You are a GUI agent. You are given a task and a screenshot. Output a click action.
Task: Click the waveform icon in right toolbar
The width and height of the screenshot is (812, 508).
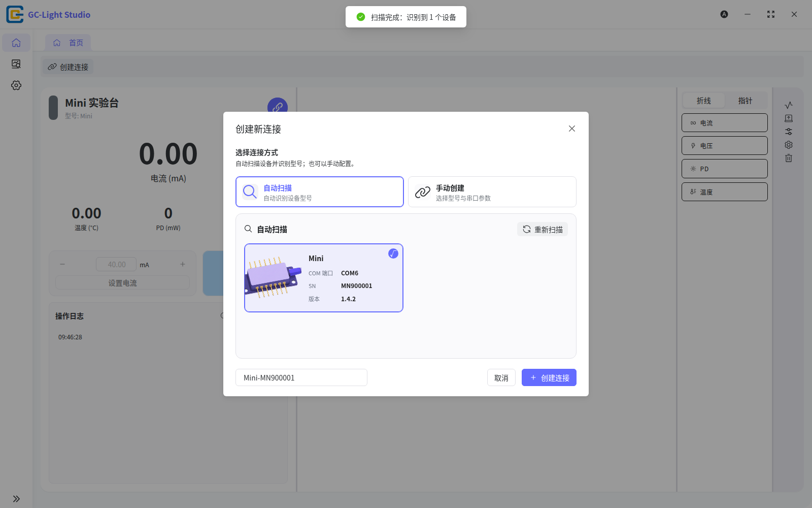789,105
